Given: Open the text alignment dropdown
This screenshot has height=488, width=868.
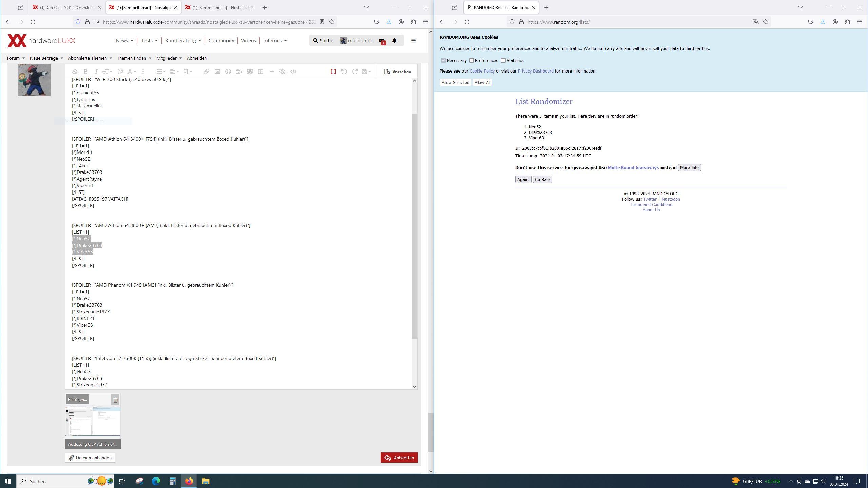Looking at the screenshot, I should pos(174,72).
